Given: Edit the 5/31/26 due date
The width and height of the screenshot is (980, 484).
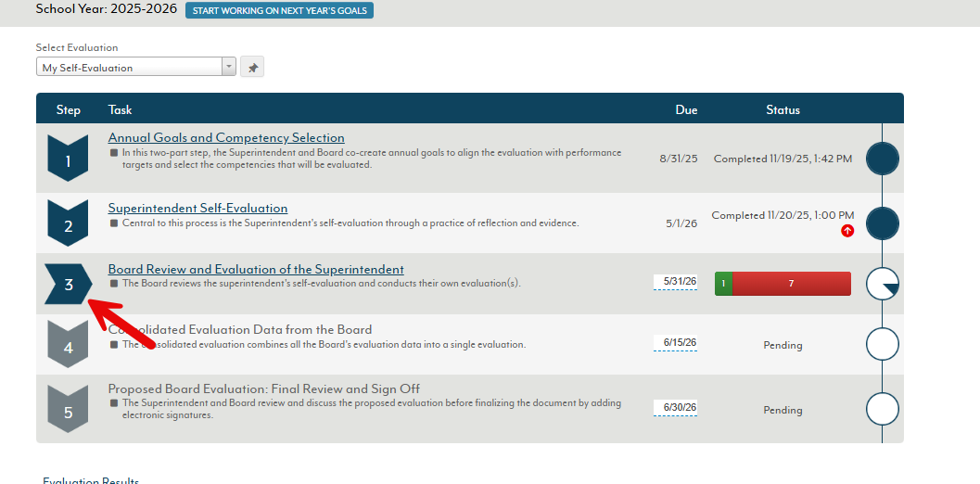Looking at the screenshot, I should [675, 282].
